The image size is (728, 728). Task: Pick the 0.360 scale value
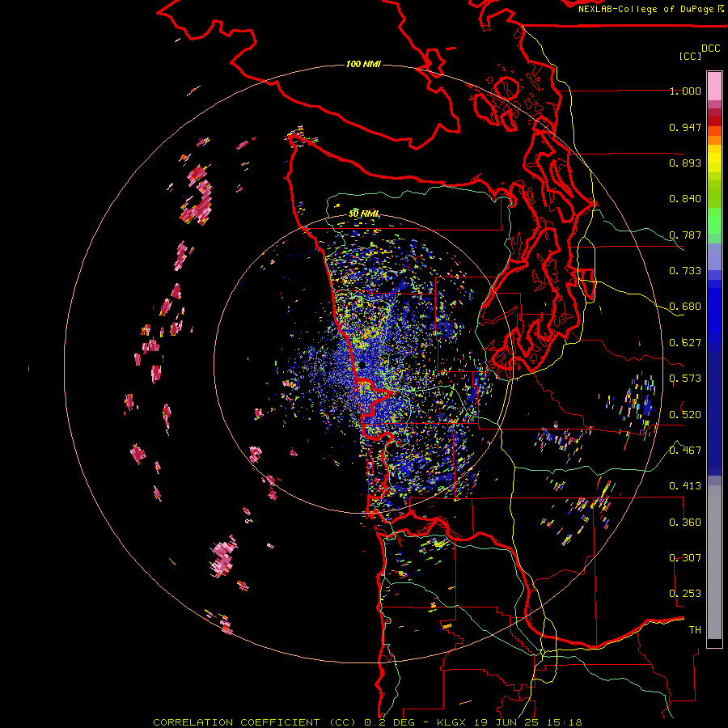point(685,523)
